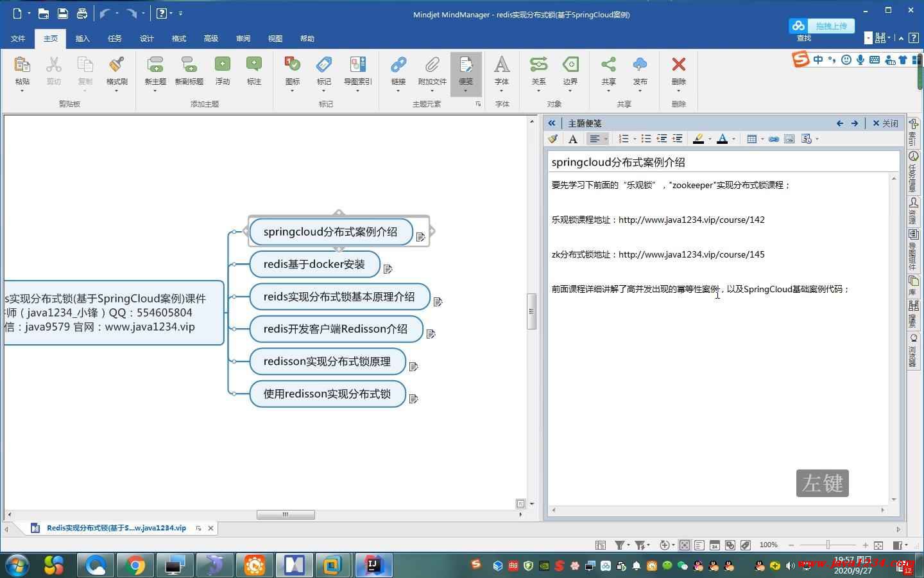This screenshot has width=924, height=578.
Task: Collapse the notes panel with the double chevron
Action: coord(552,123)
